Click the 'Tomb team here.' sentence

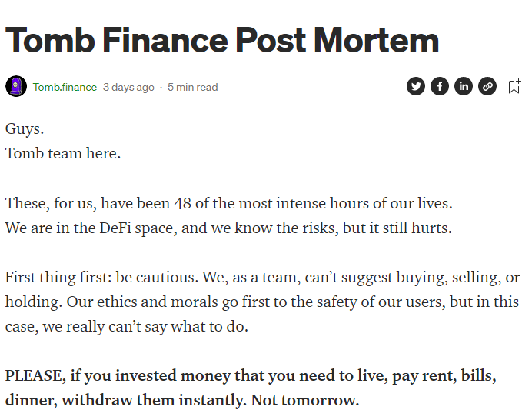(63, 153)
